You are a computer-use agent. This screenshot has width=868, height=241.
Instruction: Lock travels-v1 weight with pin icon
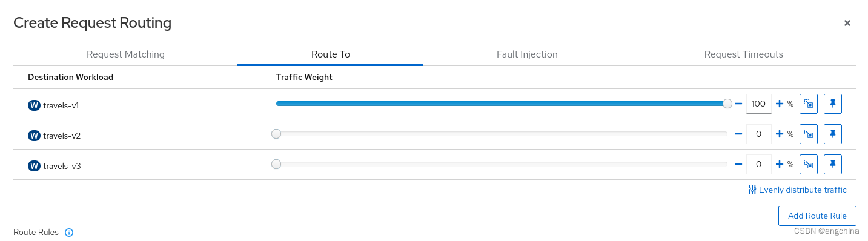click(833, 104)
